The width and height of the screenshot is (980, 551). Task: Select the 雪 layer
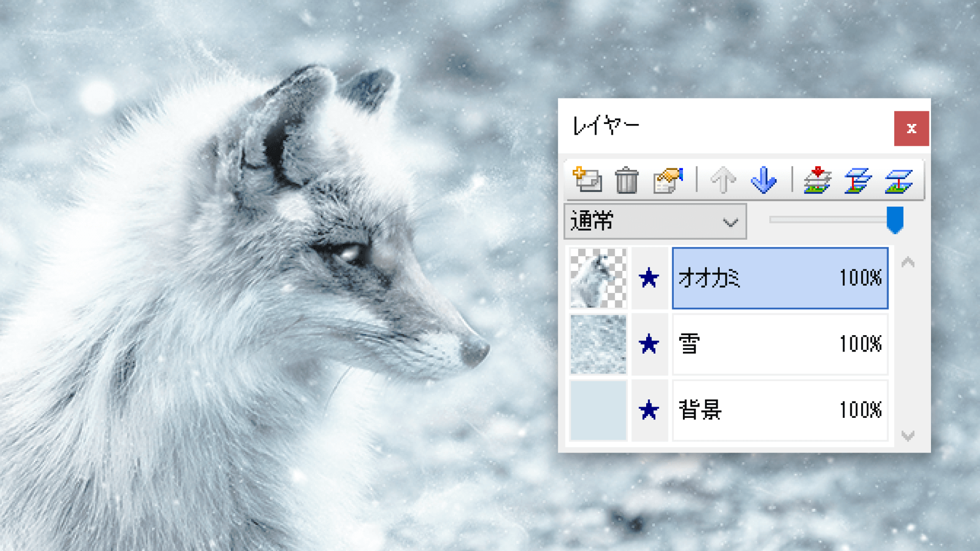[x=779, y=344]
